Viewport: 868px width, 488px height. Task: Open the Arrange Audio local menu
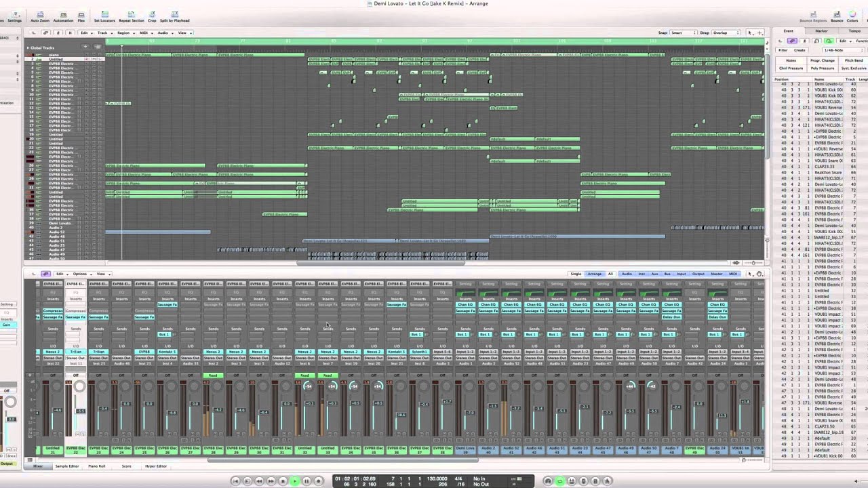[x=164, y=33]
